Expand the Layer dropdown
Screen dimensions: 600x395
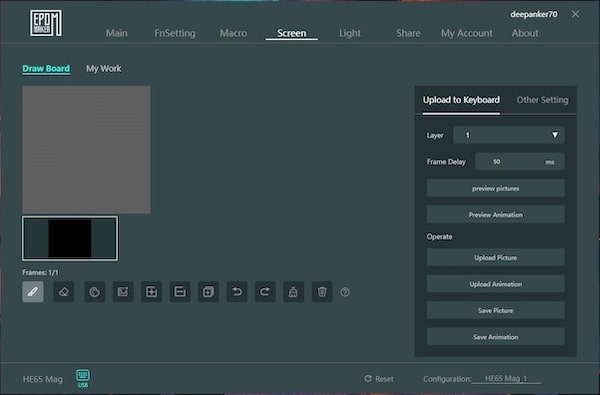tap(509, 135)
